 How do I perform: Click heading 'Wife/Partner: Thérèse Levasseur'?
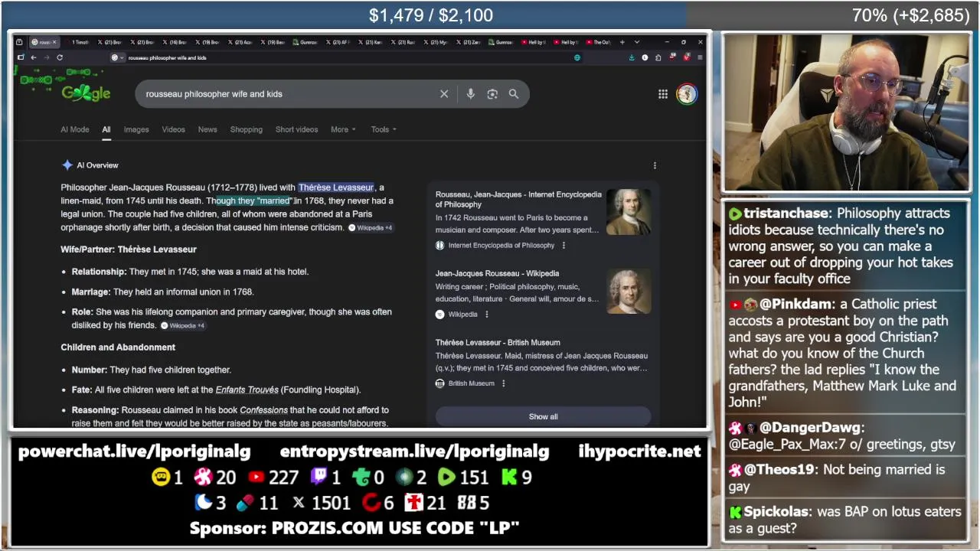129,249
